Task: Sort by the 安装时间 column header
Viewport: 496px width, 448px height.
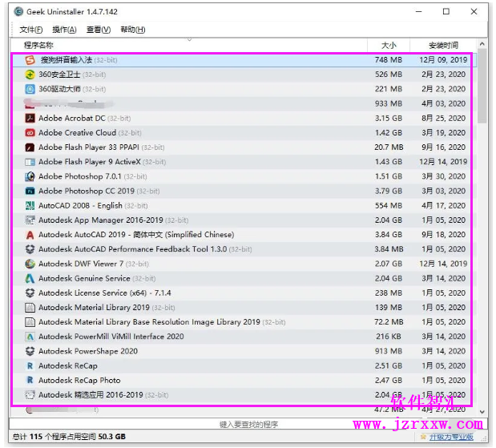Action: [443, 45]
